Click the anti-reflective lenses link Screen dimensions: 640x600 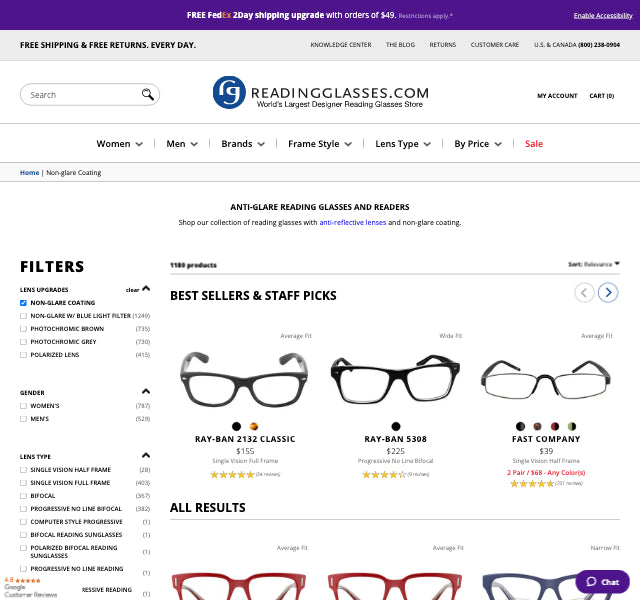pyautogui.click(x=352, y=222)
